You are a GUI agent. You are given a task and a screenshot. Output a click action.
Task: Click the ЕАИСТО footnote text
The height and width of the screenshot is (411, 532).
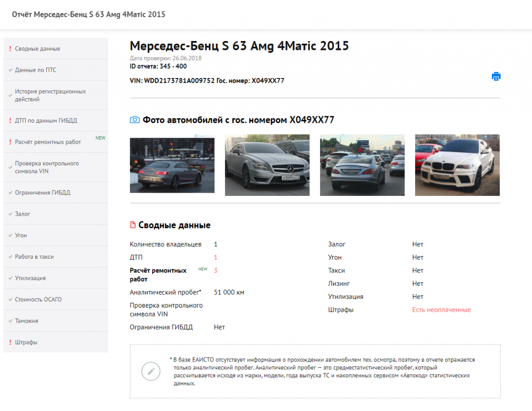pyautogui.click(x=322, y=372)
